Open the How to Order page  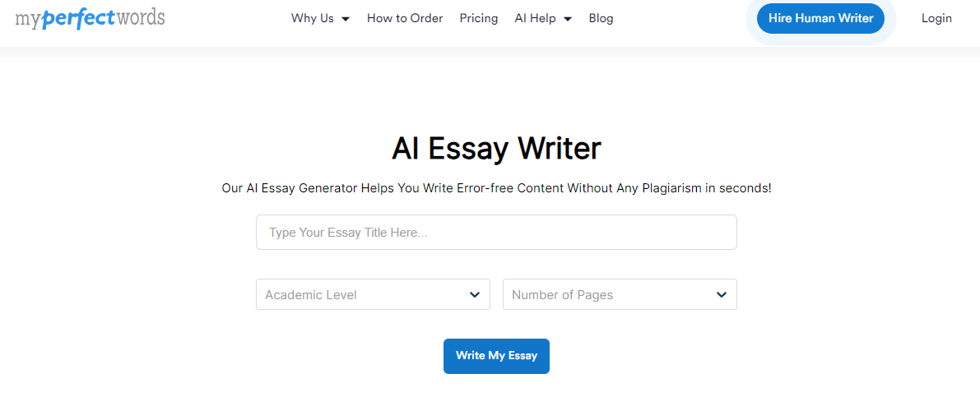(x=405, y=18)
